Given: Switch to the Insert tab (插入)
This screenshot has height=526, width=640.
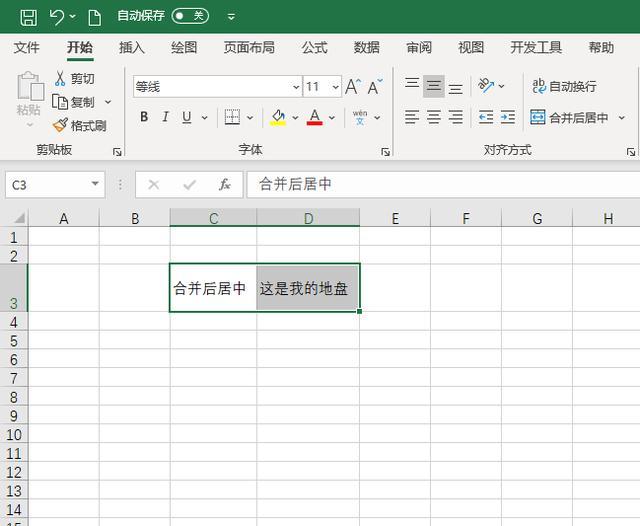Looking at the screenshot, I should (132, 48).
